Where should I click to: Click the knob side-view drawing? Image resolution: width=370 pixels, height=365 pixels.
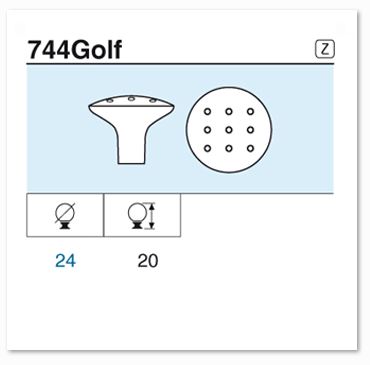[131, 130]
